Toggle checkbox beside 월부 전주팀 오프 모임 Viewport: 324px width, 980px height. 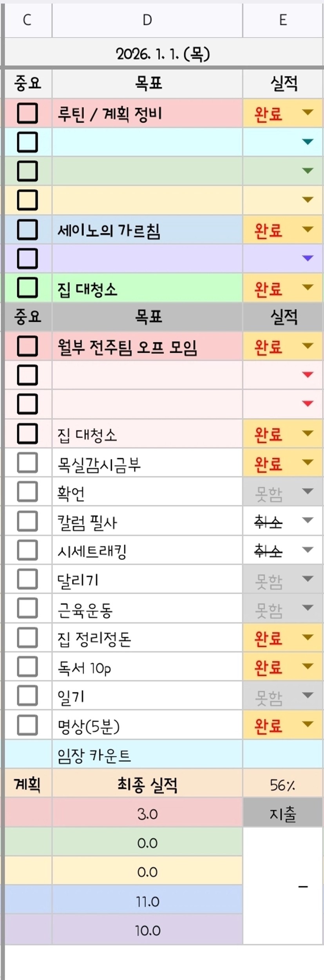pos(27,346)
